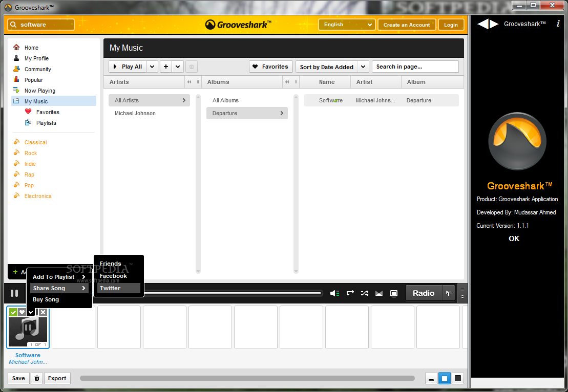Tune to Rap radio station

29,175
